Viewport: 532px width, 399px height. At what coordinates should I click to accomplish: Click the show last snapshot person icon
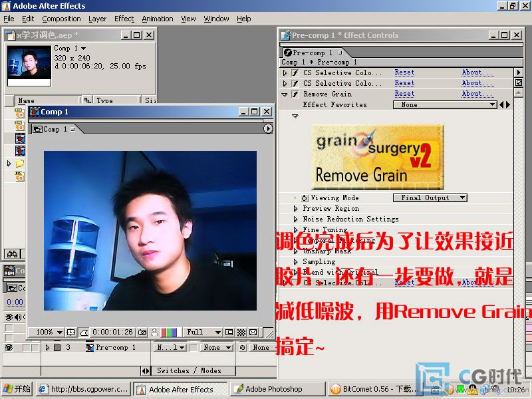coord(154,332)
